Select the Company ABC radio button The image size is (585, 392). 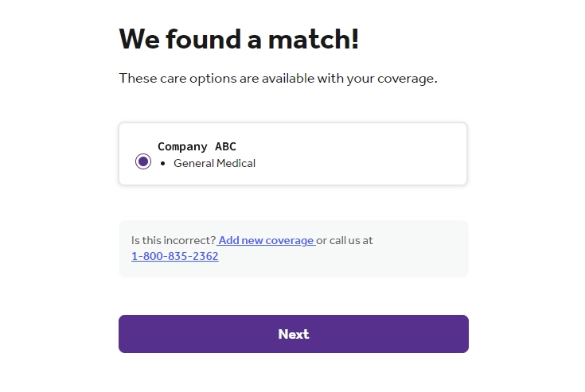click(x=143, y=161)
